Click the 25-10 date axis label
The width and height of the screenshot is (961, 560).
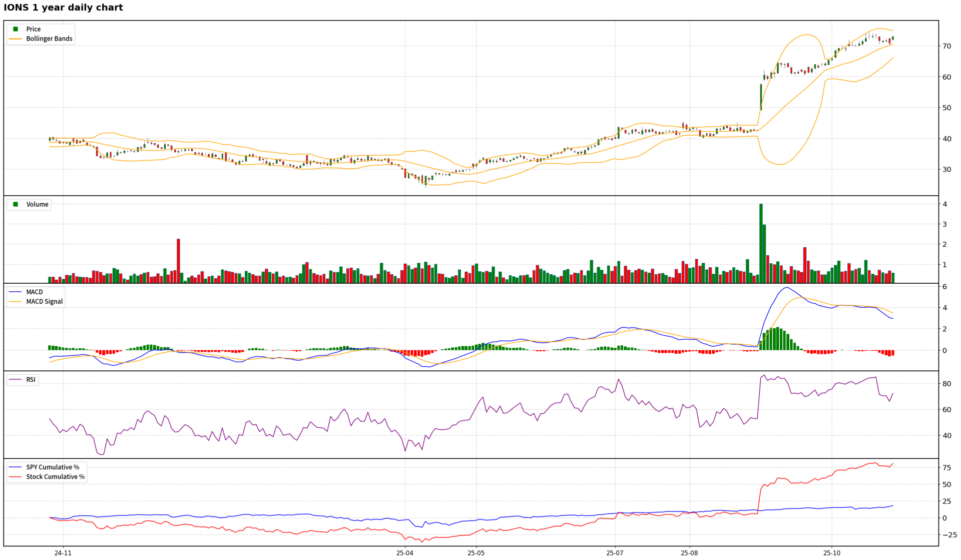(x=832, y=553)
